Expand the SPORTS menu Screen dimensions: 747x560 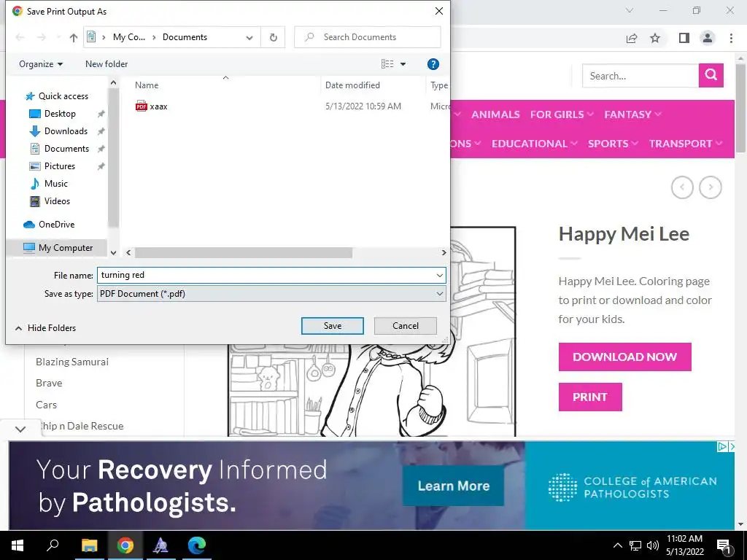(613, 144)
